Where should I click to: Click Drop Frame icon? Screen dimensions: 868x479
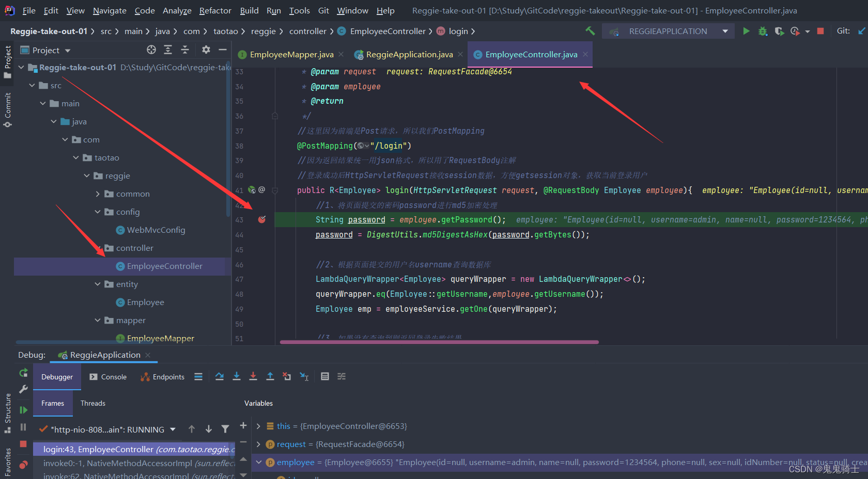(x=287, y=377)
